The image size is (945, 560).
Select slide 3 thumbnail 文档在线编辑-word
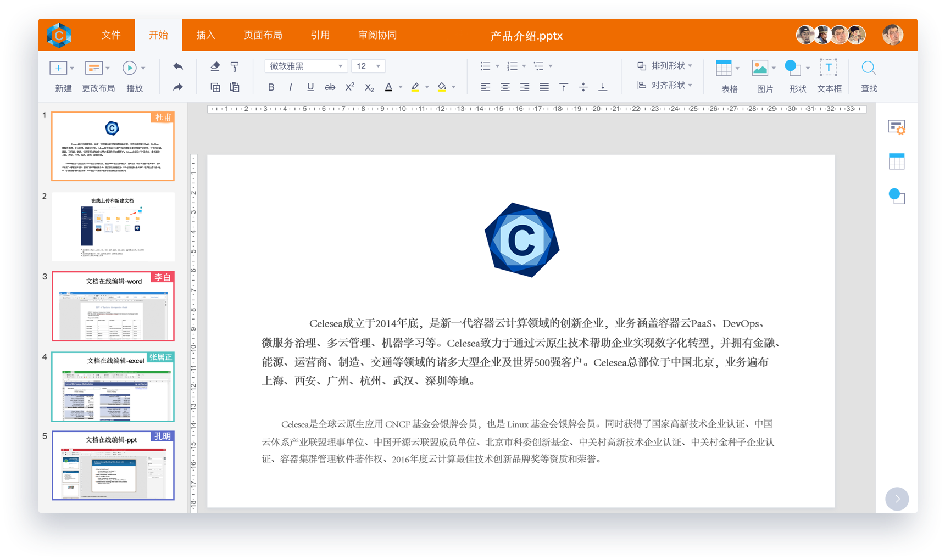[x=113, y=306]
